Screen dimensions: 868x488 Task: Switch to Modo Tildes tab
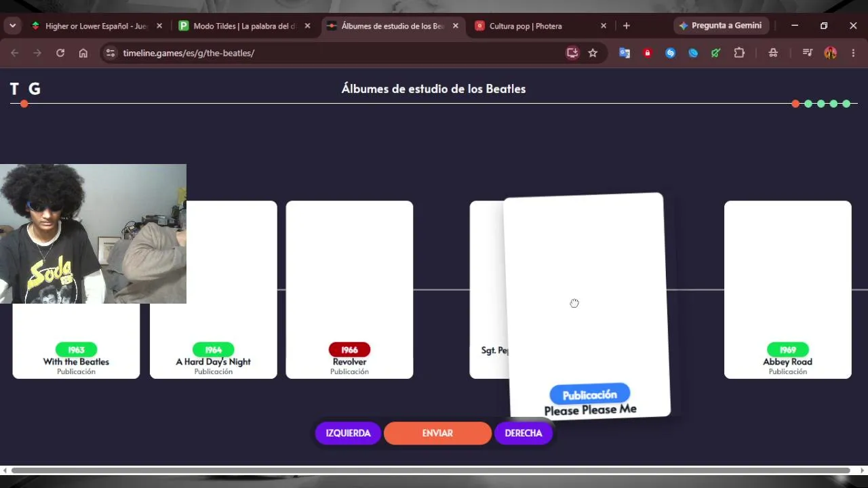pyautogui.click(x=244, y=26)
